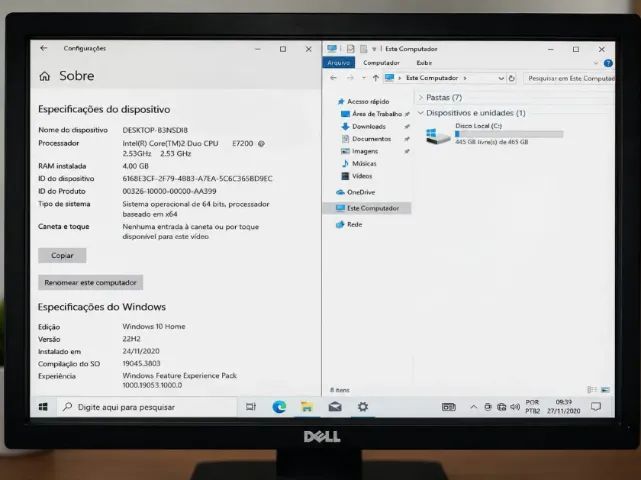The image size is (641, 480).
Task: Click the Explorer back arrow
Action: click(333, 78)
